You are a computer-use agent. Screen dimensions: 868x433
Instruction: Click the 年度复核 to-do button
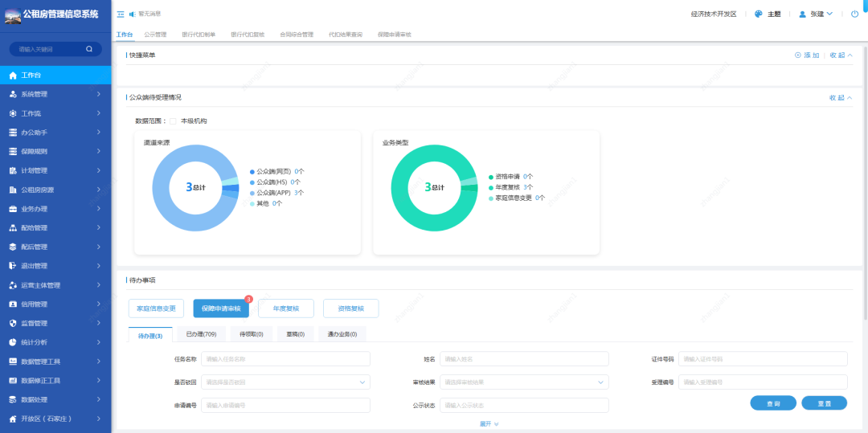pyautogui.click(x=286, y=308)
